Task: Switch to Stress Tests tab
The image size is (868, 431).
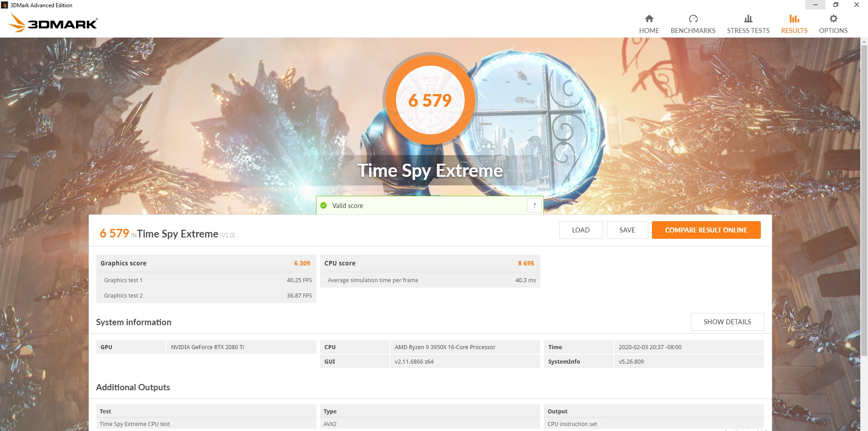Action: (748, 24)
